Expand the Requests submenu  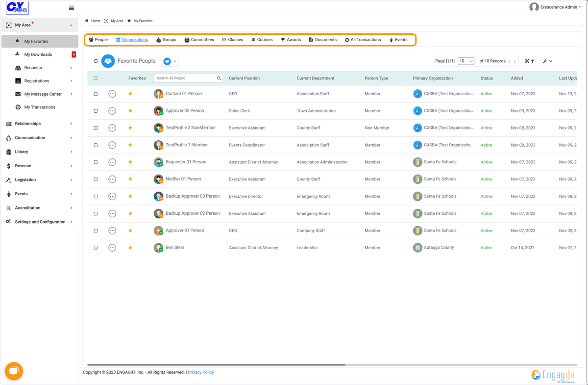click(71, 68)
